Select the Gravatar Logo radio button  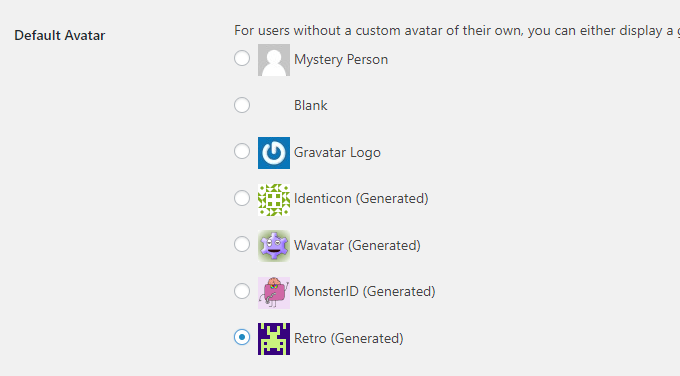(242, 151)
